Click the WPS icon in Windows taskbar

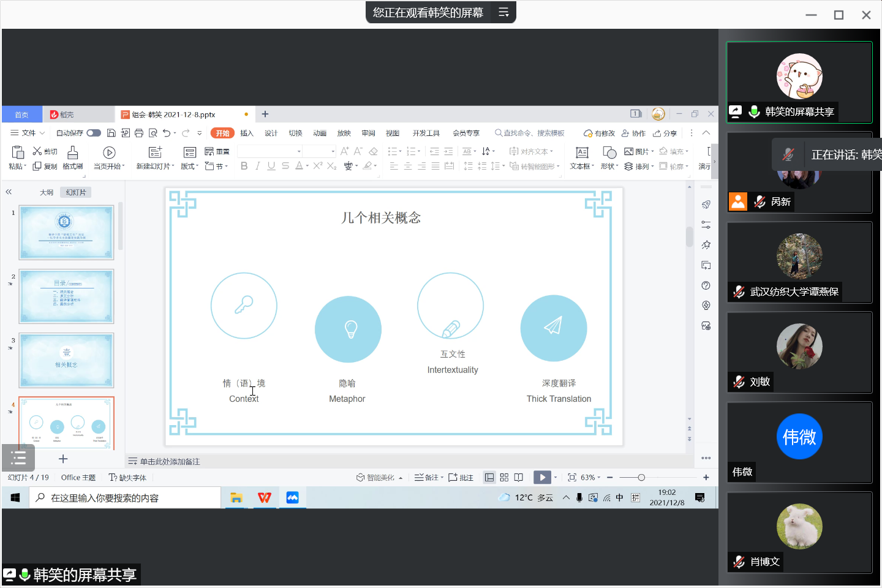pyautogui.click(x=264, y=497)
